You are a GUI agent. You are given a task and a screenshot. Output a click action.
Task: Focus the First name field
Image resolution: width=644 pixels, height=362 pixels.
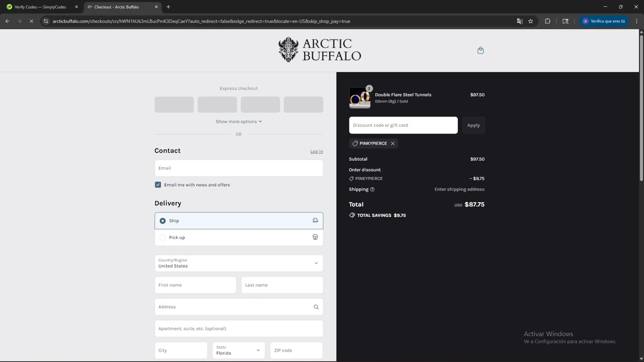click(195, 285)
